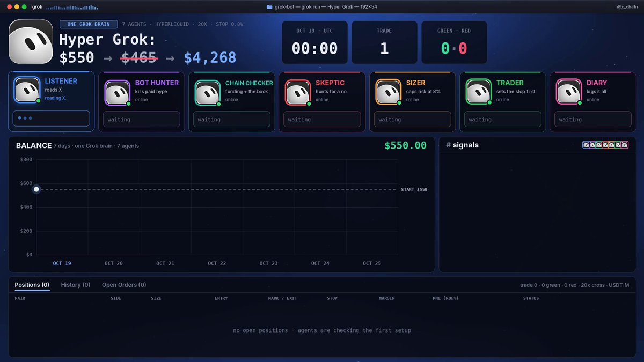
Task: Click Skeptic's waiting status box
Action: (322, 120)
